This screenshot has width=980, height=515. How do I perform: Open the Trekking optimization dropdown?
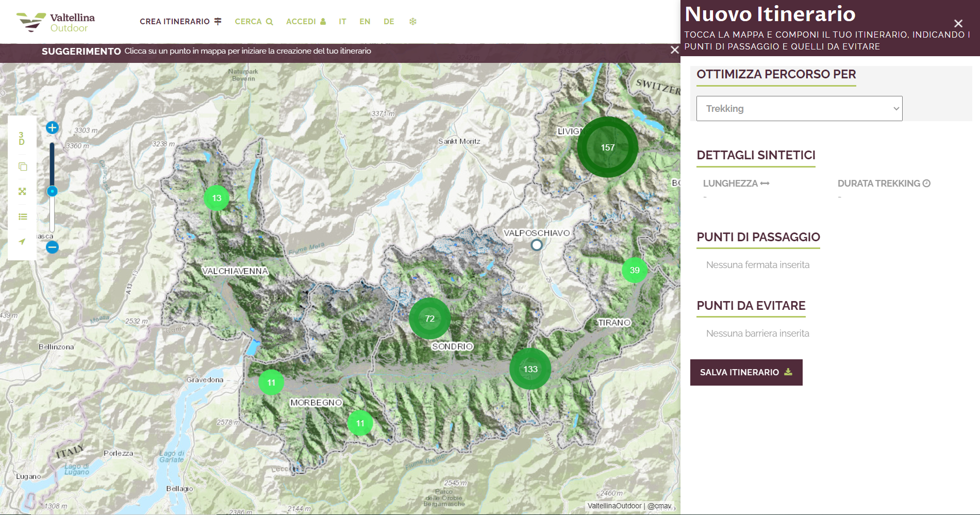click(799, 109)
